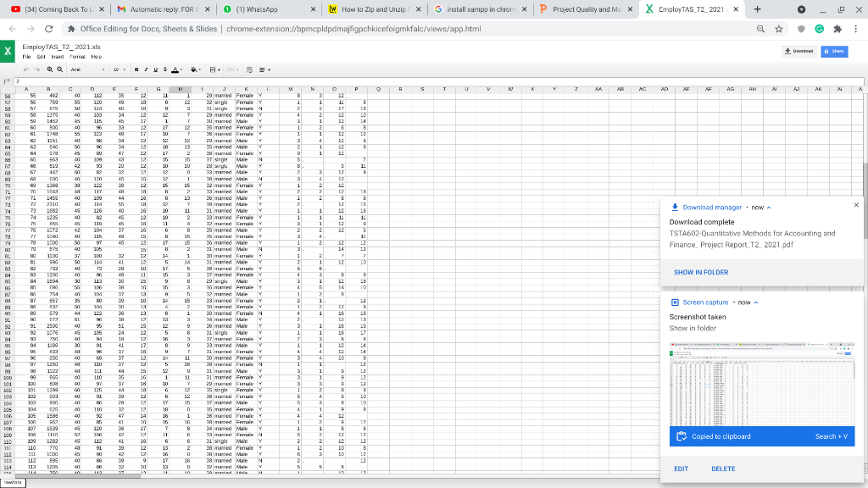Toggle bold formatting

136,69
